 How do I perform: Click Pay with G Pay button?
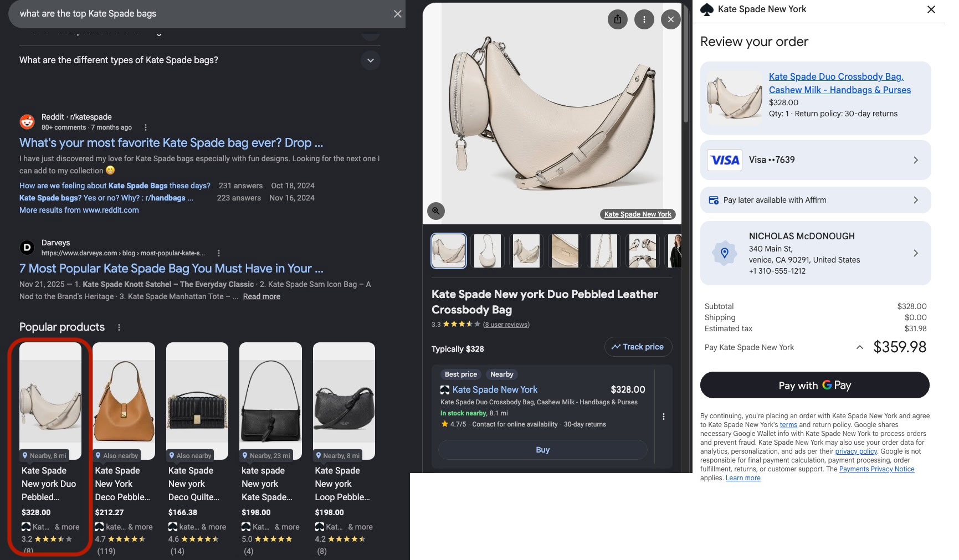click(815, 385)
